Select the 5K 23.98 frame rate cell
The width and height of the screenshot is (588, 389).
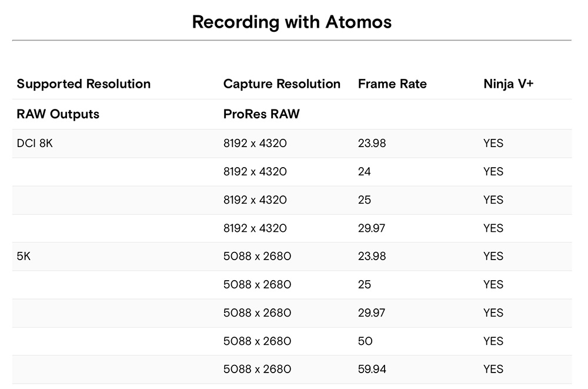(x=372, y=256)
